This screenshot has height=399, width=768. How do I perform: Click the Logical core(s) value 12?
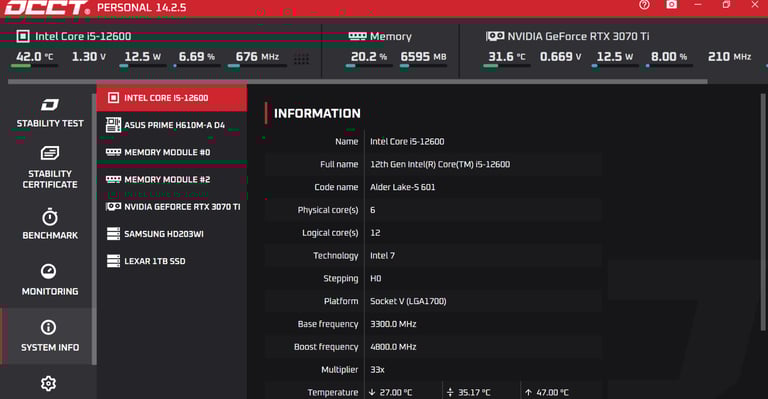[375, 233]
